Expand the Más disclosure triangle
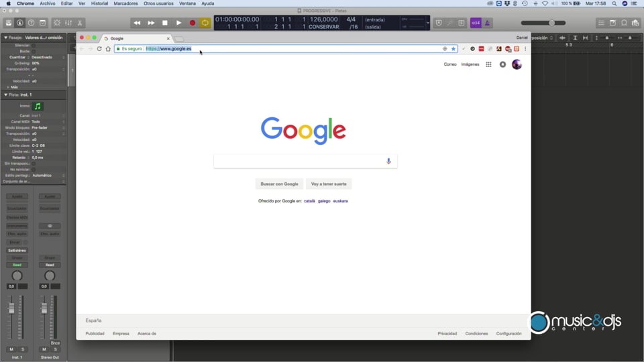 coord(8,87)
